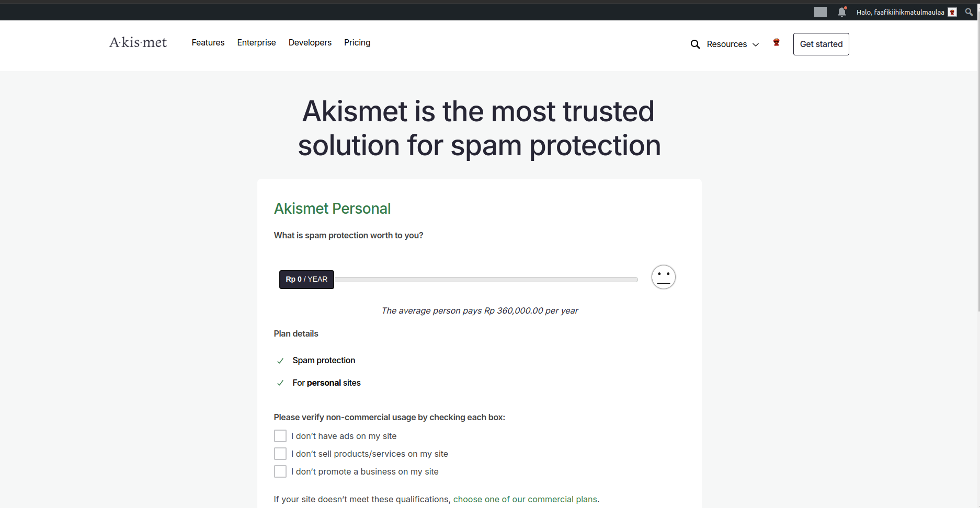Open the notifications bell in admin bar
The width and height of the screenshot is (980, 508).
[x=842, y=11]
